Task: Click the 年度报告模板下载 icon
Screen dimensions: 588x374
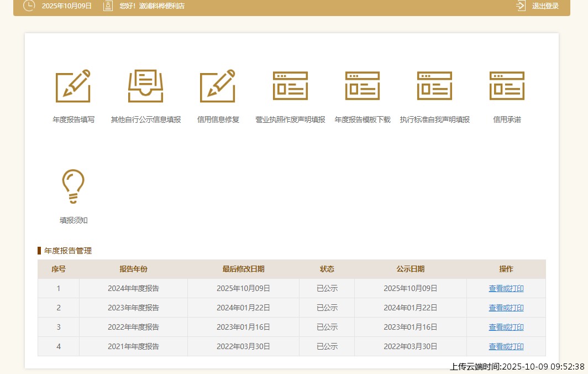Action: pos(363,86)
